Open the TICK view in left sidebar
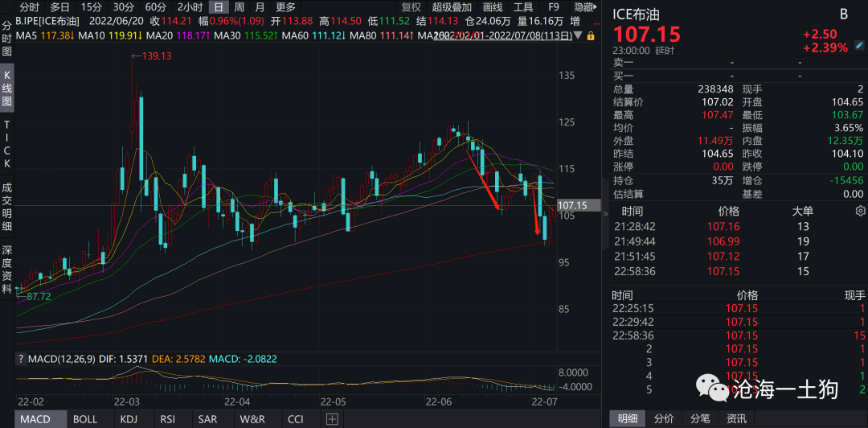This screenshot has width=868, height=428. [7, 145]
